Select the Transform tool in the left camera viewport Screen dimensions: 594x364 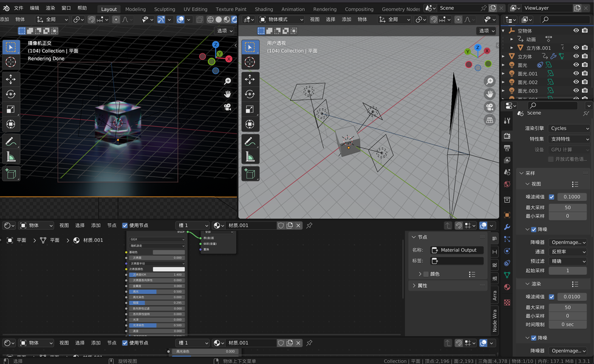pyautogui.click(x=10, y=124)
